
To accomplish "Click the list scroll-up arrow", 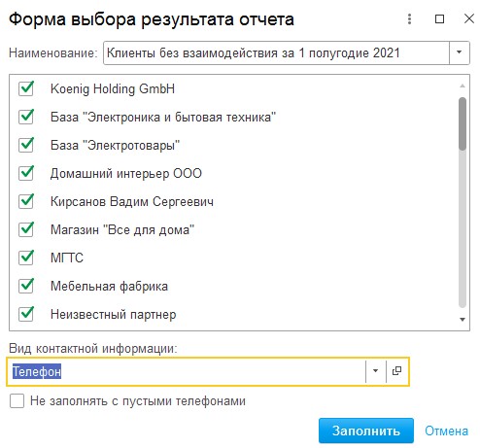I will 463,86.
